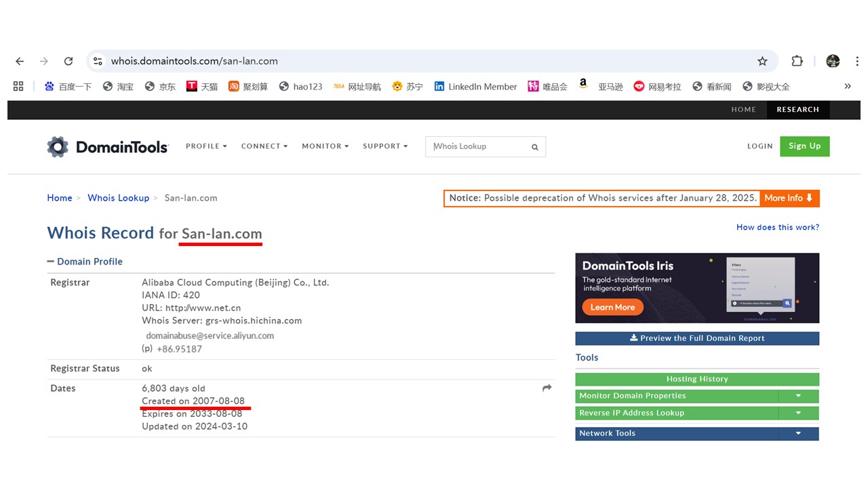Screen dimensions: 868x488
Task: Click the phone number +86.95187 text
Action: tap(179, 349)
